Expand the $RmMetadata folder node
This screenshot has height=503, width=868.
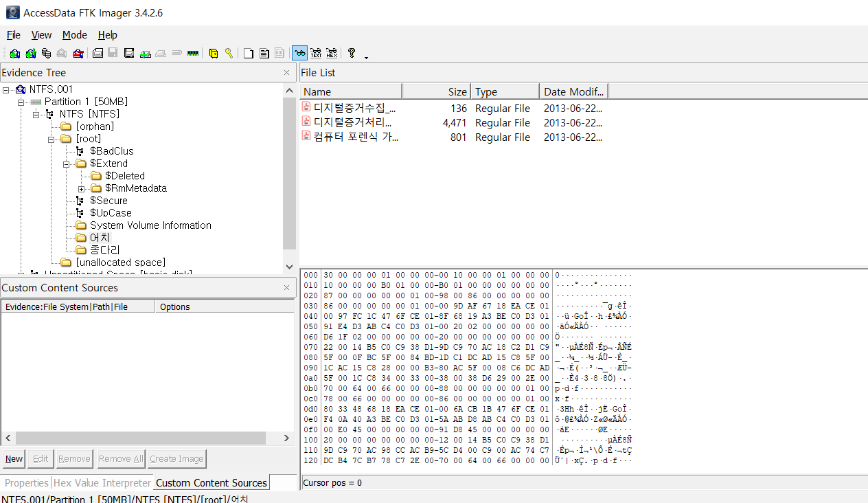pyautogui.click(x=82, y=188)
